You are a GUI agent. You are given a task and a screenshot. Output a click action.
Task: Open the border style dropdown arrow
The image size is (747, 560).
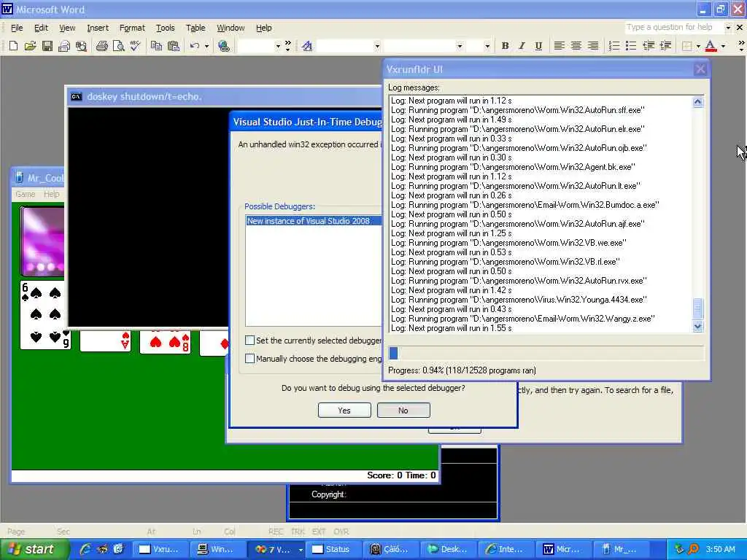click(x=698, y=46)
